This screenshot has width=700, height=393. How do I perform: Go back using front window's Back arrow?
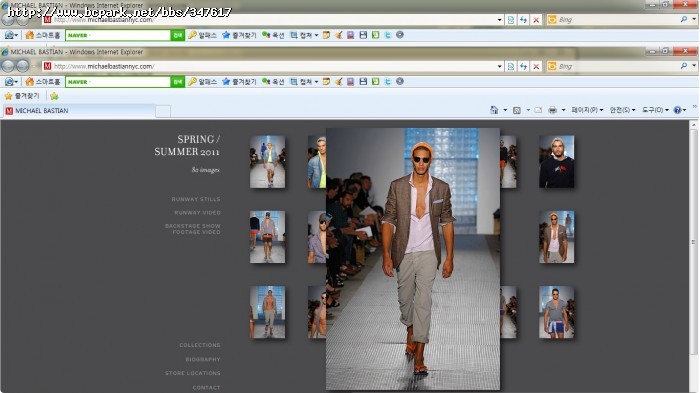pyautogui.click(x=8, y=66)
